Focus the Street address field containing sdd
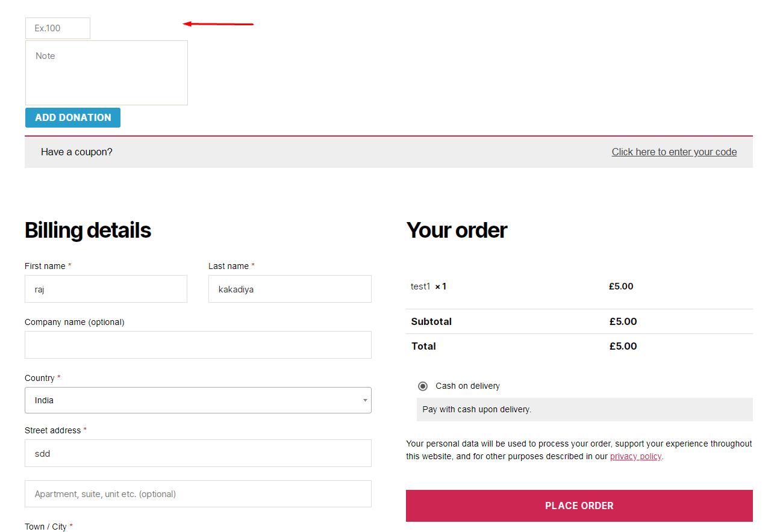The height and width of the screenshot is (532, 777). (198, 453)
